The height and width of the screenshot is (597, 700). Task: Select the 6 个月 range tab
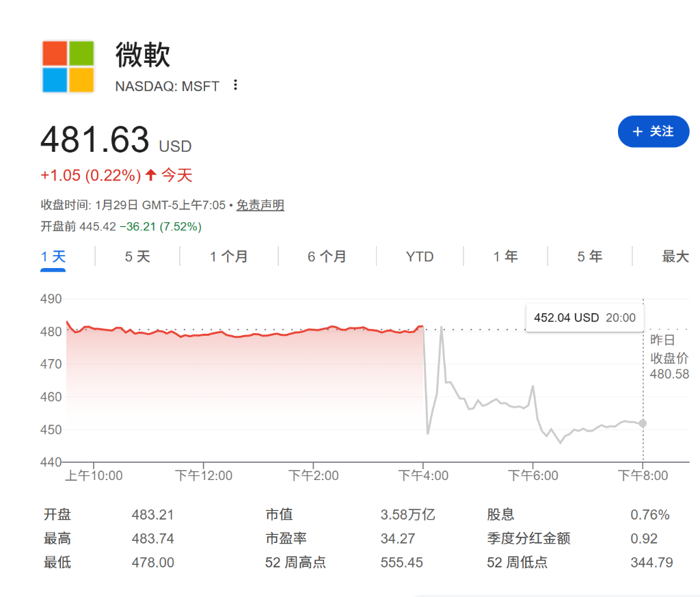coord(327,257)
